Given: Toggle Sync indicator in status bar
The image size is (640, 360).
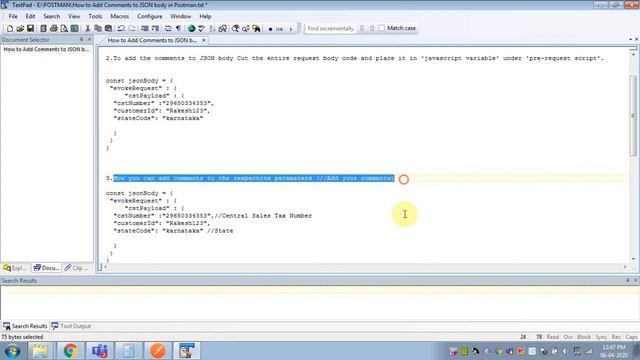Looking at the screenshot, I should pos(601,337).
